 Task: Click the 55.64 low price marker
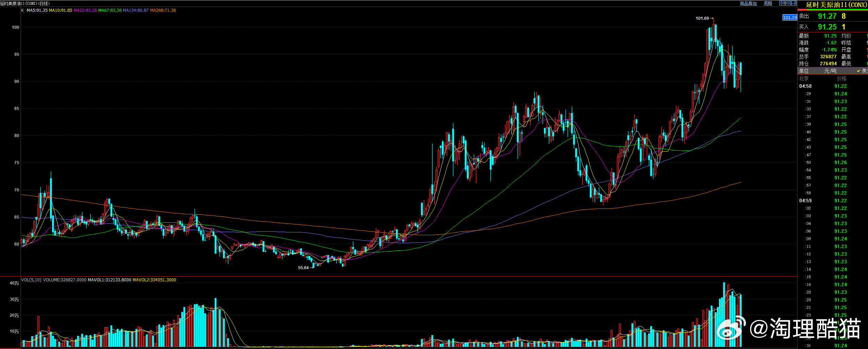[303, 268]
